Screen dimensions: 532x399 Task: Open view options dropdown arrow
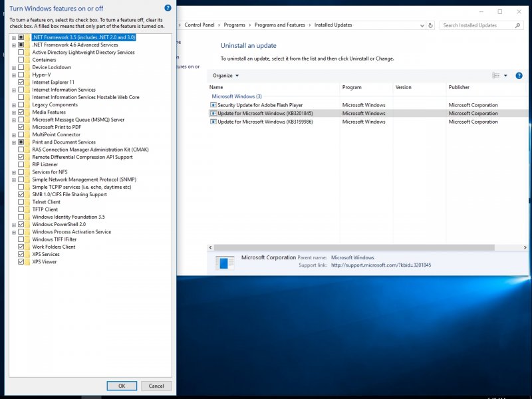coord(505,76)
